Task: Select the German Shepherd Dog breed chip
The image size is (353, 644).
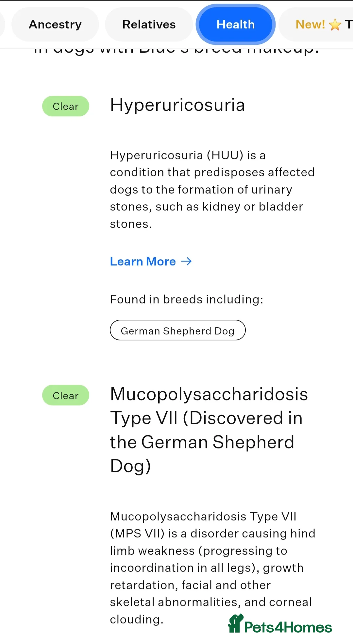Action: pos(177,330)
